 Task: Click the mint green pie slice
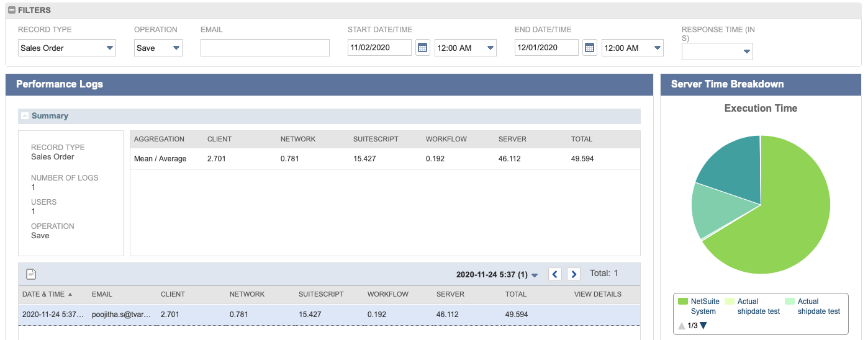pyautogui.click(x=719, y=210)
